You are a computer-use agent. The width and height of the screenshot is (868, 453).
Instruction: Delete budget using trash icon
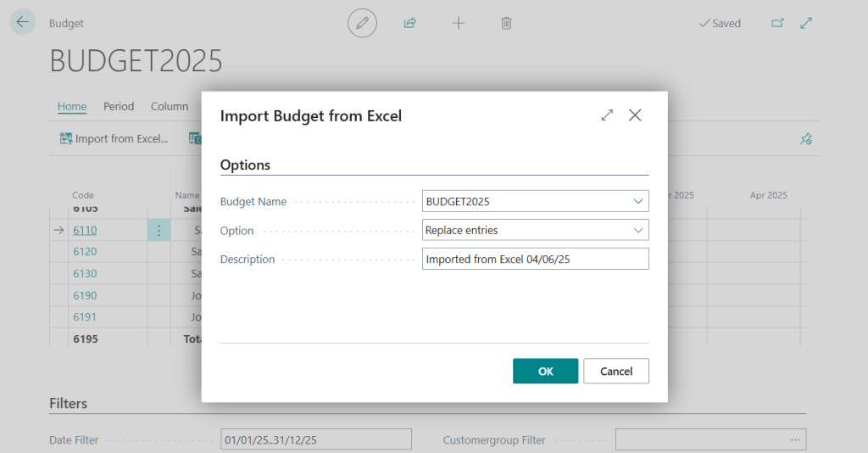point(507,23)
